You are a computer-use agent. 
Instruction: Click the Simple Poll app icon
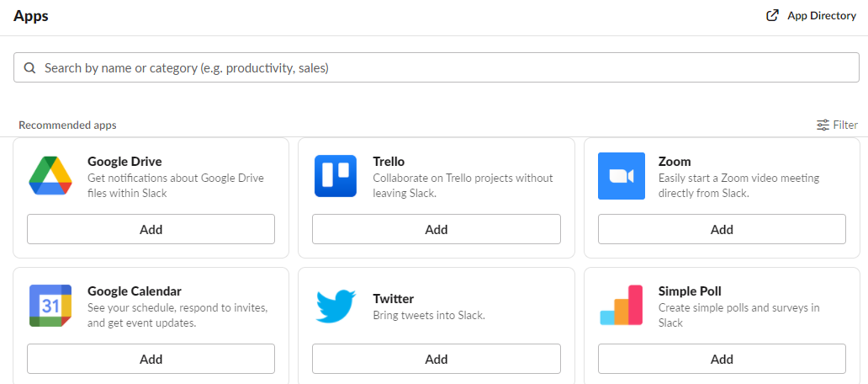pos(622,306)
